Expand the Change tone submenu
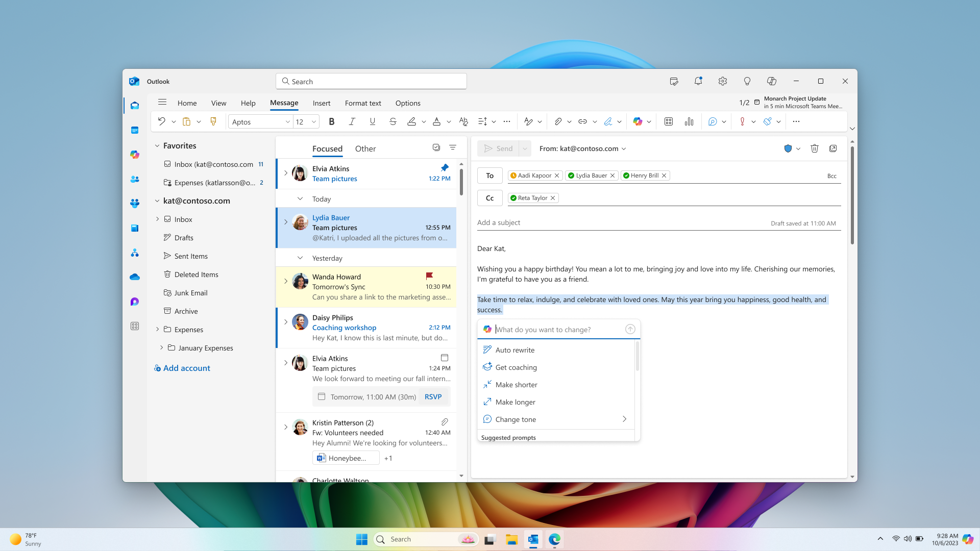The height and width of the screenshot is (551, 980). [x=624, y=419]
